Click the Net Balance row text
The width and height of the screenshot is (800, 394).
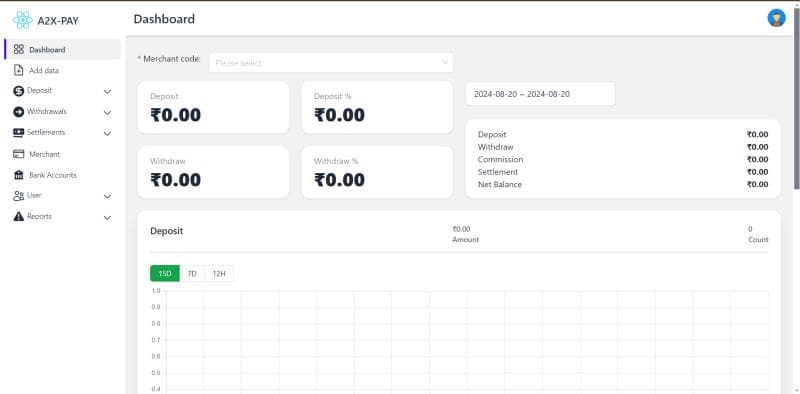click(x=500, y=184)
